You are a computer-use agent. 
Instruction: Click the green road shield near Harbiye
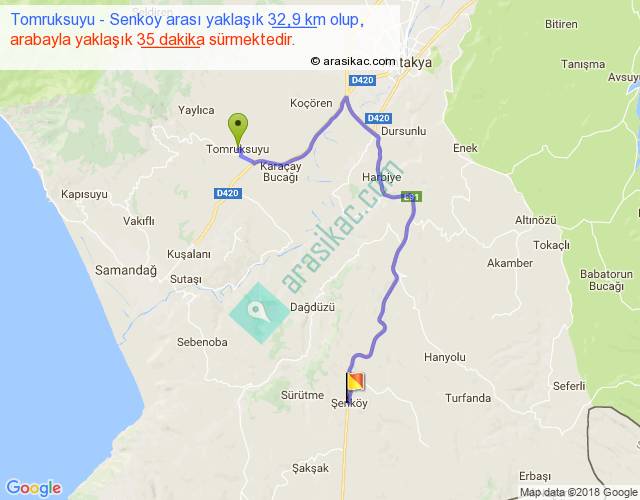[x=411, y=197]
